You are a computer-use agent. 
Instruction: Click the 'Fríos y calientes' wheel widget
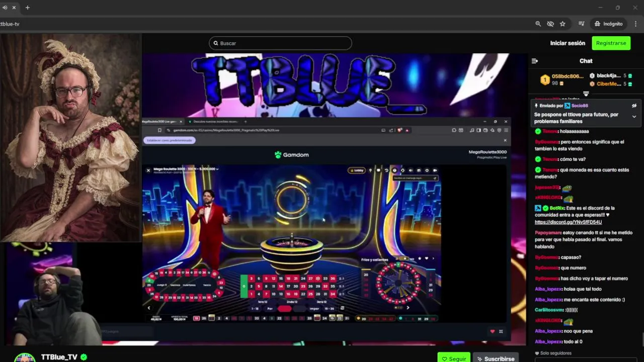398,283
